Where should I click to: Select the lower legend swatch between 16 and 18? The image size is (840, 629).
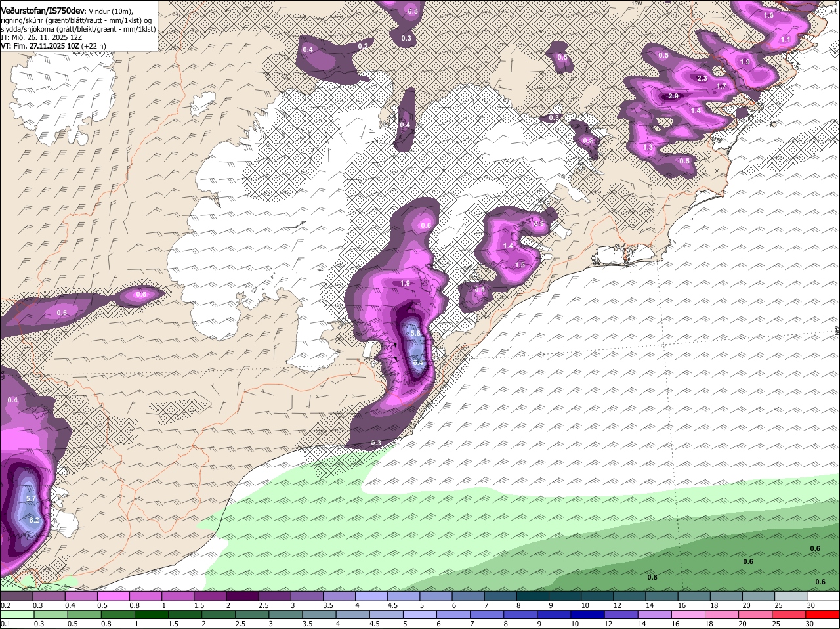coord(688,615)
